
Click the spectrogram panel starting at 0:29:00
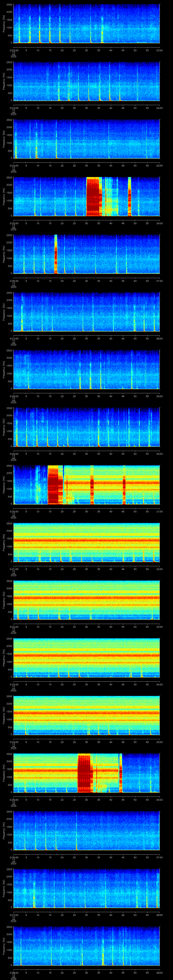tap(86, 427)
